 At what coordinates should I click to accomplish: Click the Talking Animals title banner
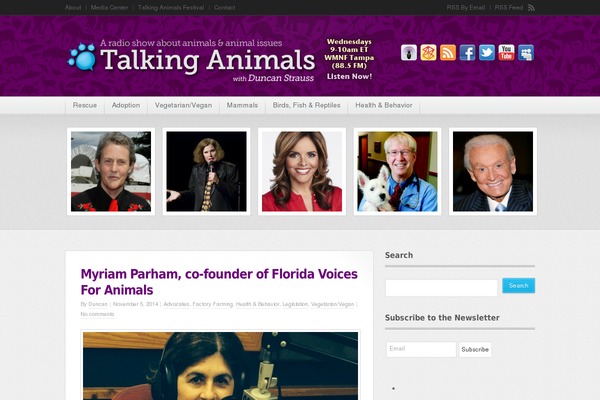point(207,60)
